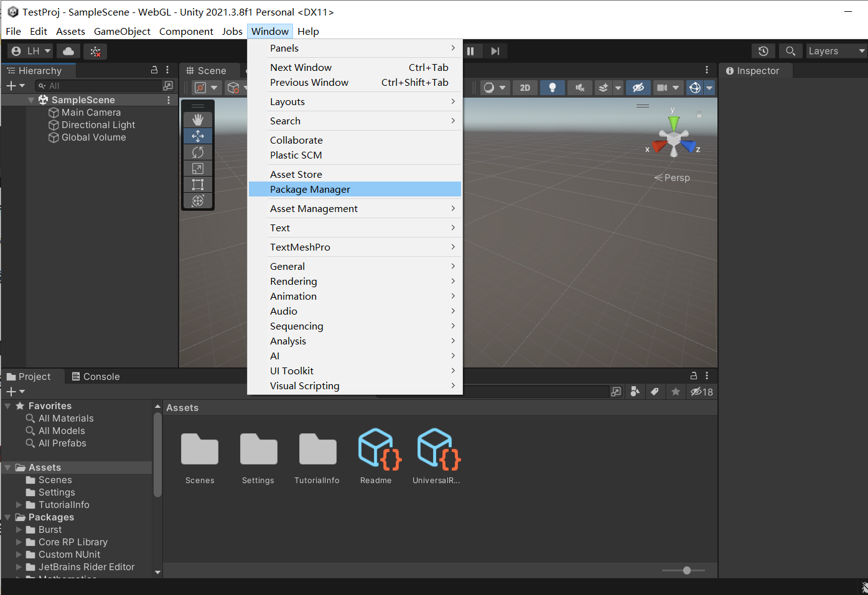Toggle gizmos visibility in Scene
This screenshot has width=868, height=595.
pyautogui.click(x=695, y=88)
